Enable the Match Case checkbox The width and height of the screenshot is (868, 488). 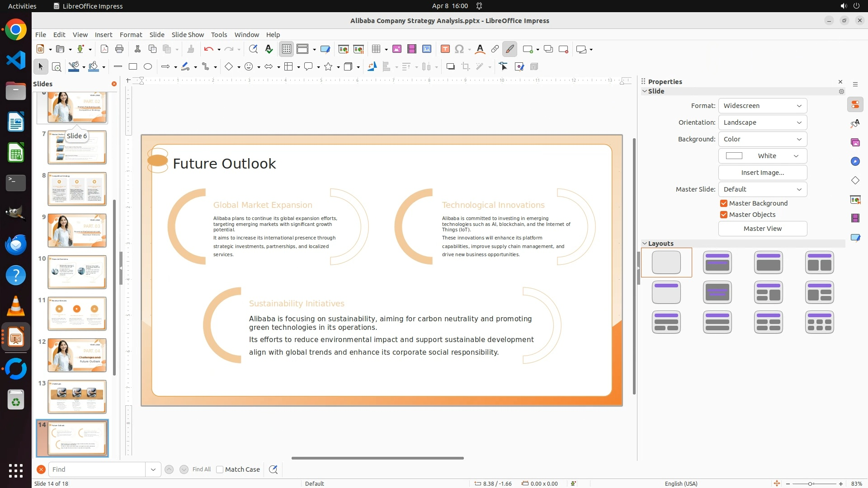(220, 469)
